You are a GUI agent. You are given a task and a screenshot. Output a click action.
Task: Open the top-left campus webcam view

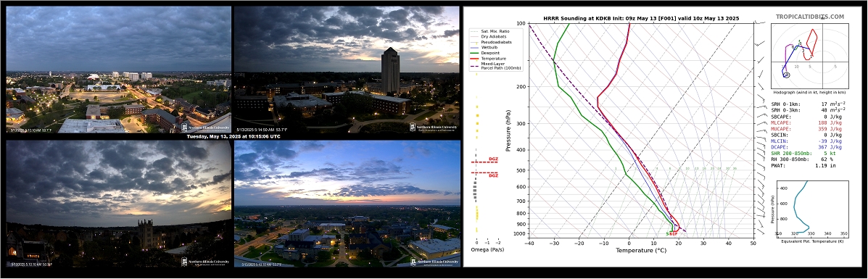[x=118, y=70]
